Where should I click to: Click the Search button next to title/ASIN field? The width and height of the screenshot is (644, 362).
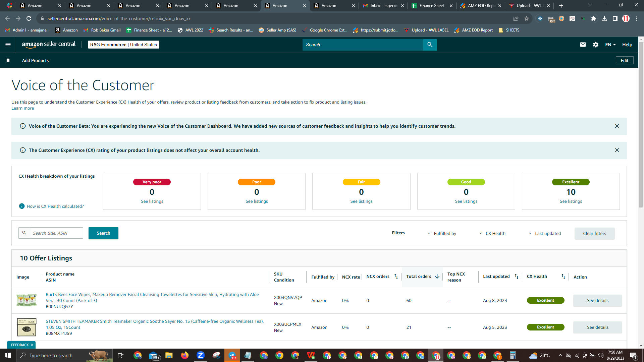(103, 233)
